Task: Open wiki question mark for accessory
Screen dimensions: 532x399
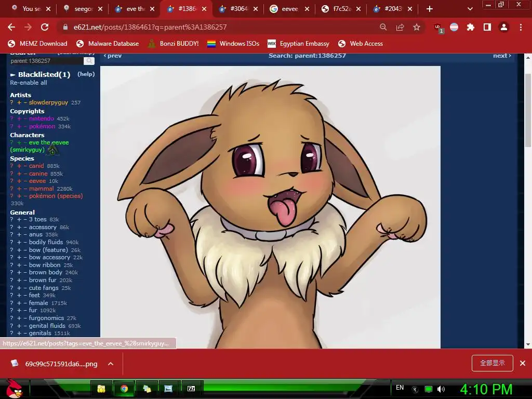Action: [x=11, y=228]
